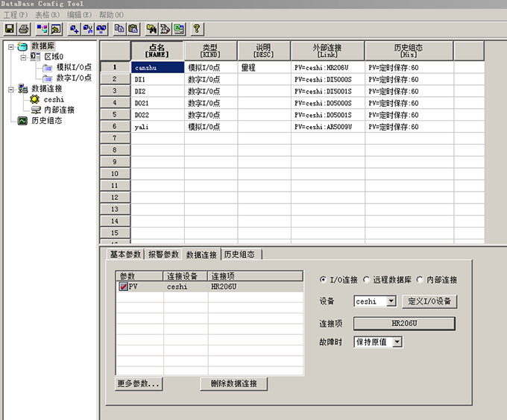Image resolution: width=507 pixels, height=420 pixels.
Task: Open the 设备 ceshi dropdown
Action: point(391,302)
